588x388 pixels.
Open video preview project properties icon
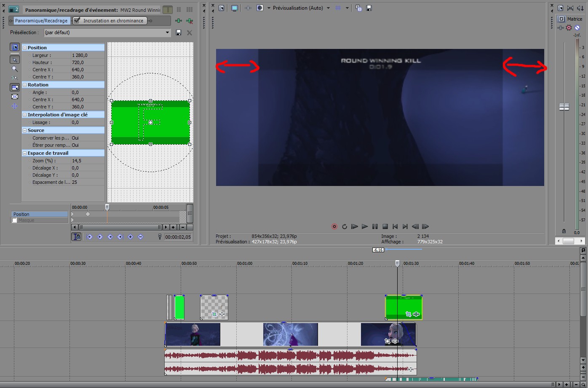221,8
